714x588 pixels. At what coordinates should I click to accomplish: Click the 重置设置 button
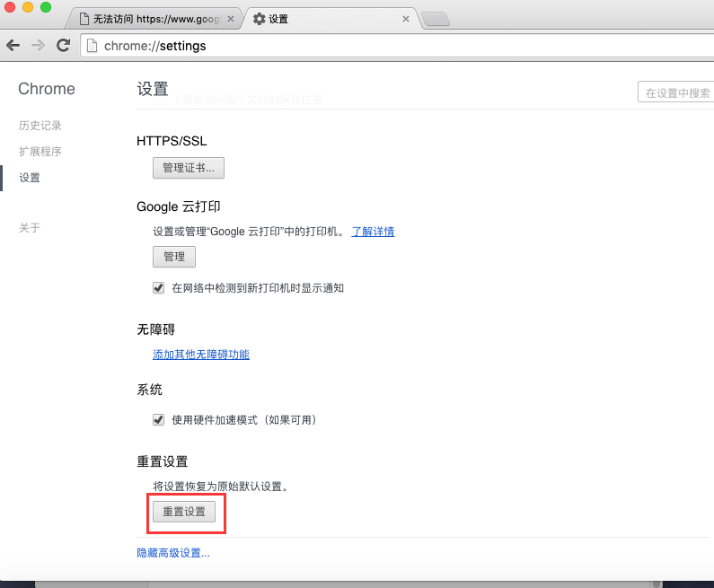(x=184, y=512)
